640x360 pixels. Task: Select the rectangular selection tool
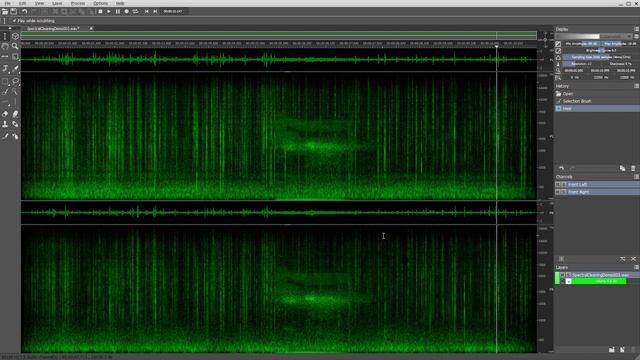[x=5, y=81]
